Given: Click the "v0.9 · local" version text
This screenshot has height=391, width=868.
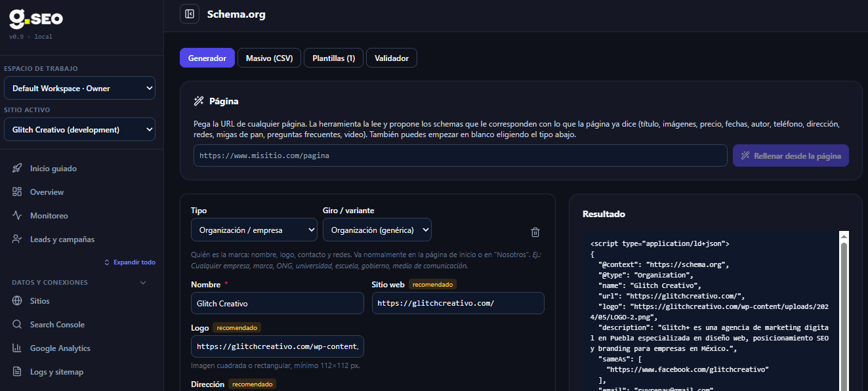Looking at the screenshot, I should coord(31,37).
